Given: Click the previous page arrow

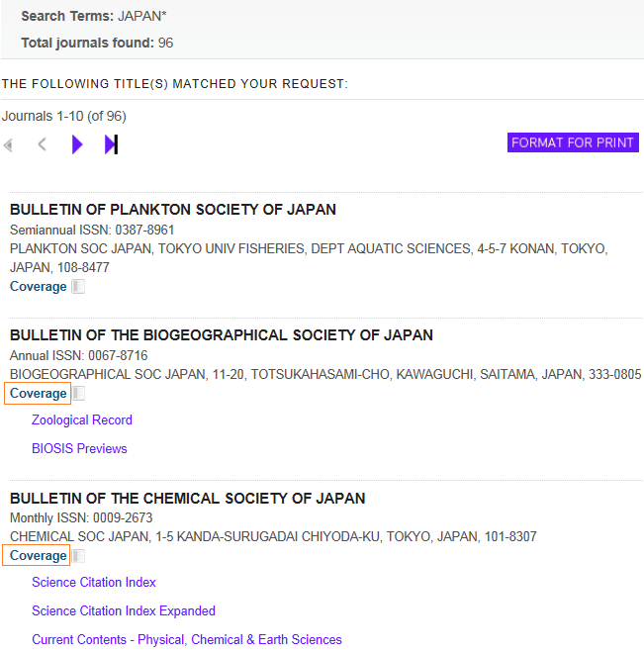Looking at the screenshot, I should coord(42,145).
